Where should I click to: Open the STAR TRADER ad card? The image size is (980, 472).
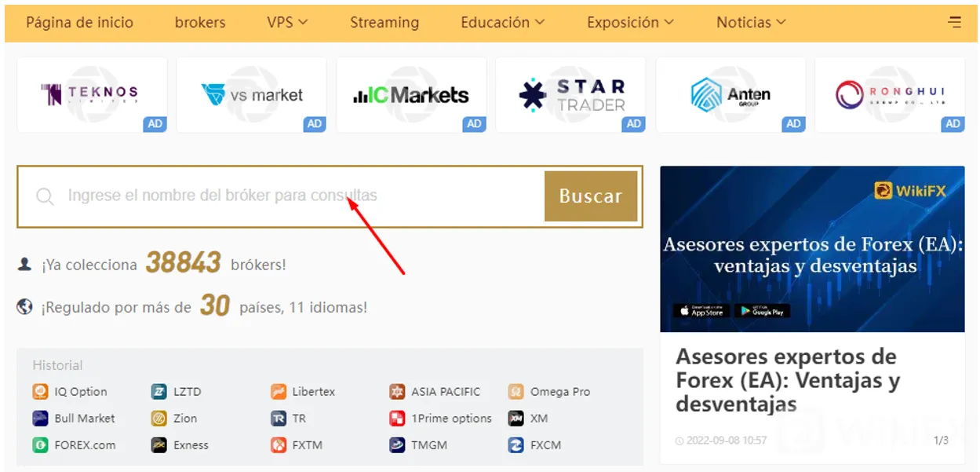[570, 95]
